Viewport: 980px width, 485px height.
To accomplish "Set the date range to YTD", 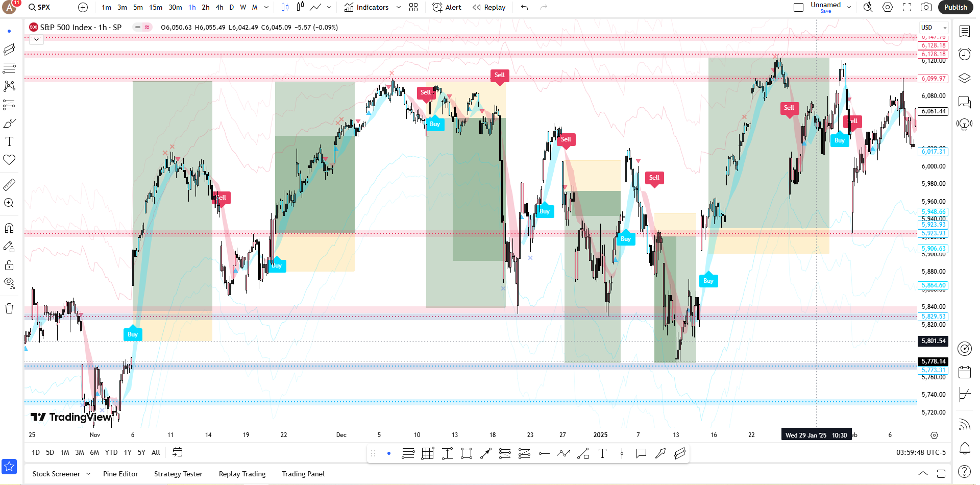I will [x=111, y=452].
